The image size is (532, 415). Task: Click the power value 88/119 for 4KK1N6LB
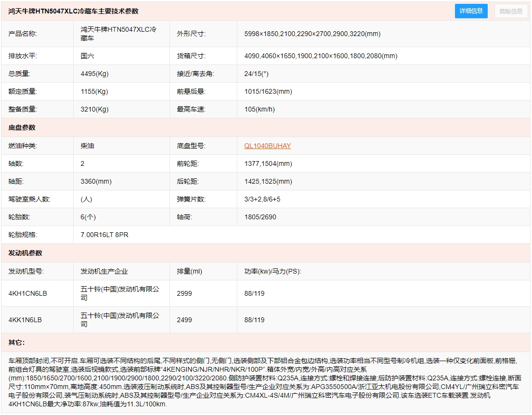pyautogui.click(x=254, y=320)
